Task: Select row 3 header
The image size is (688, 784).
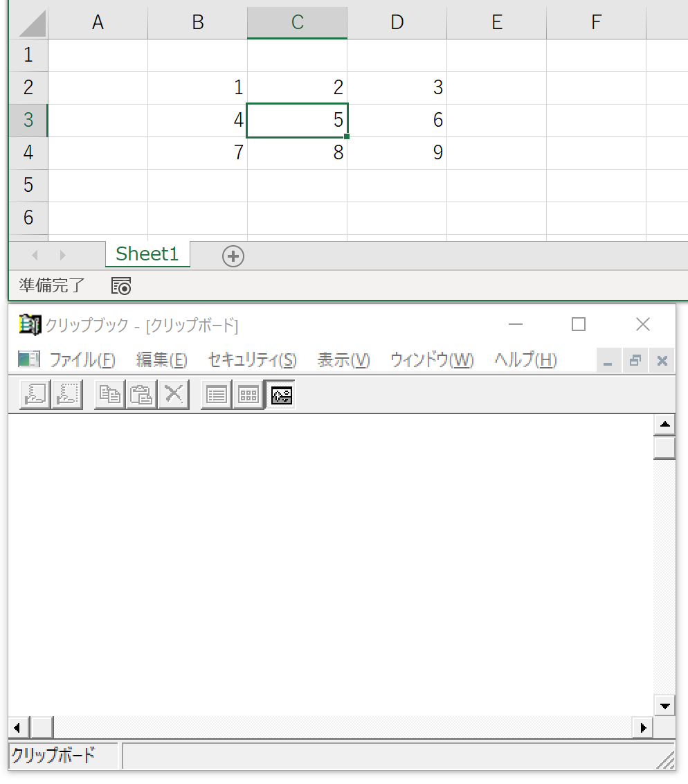Action: tap(28, 120)
